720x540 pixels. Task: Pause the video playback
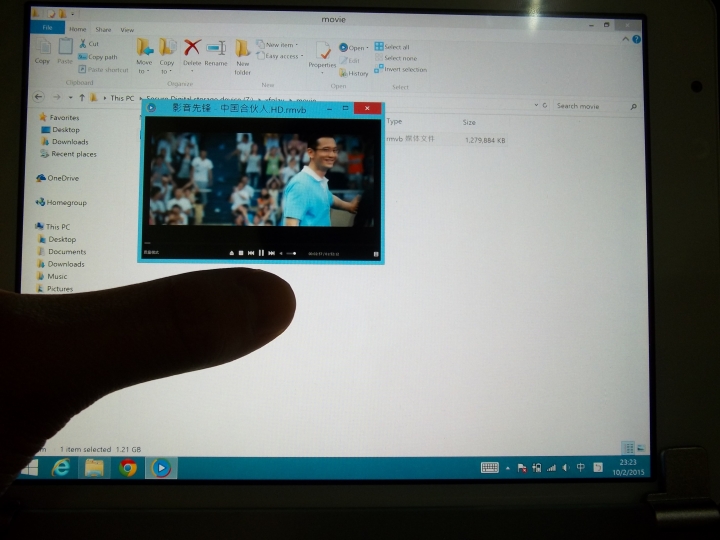coord(261,253)
